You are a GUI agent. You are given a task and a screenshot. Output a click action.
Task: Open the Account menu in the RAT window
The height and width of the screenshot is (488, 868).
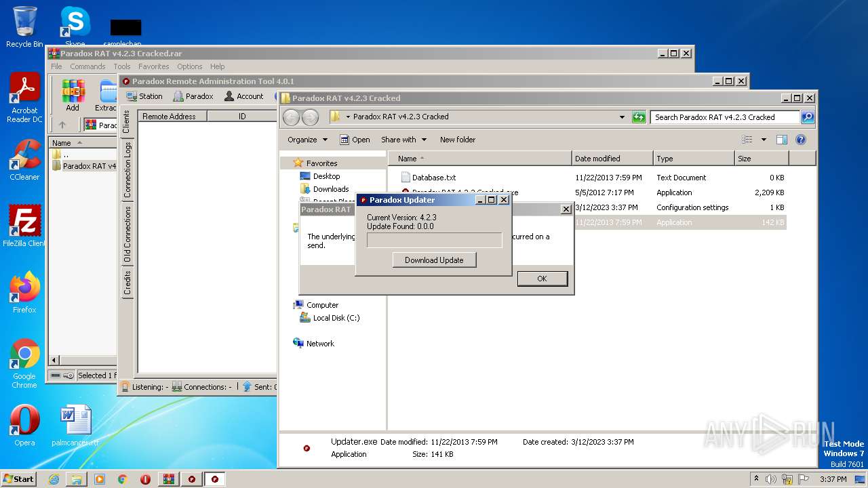click(243, 96)
